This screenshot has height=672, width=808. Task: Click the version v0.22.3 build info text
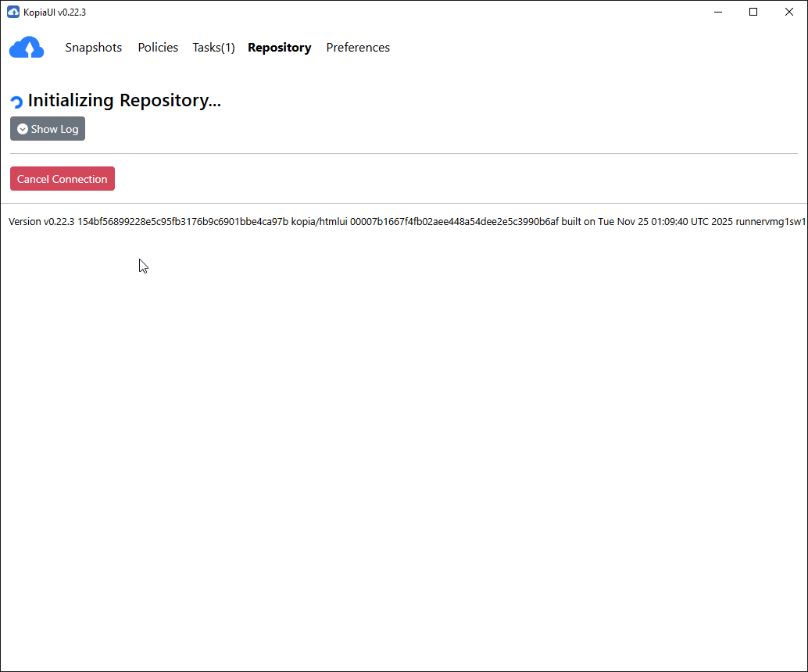point(313,221)
